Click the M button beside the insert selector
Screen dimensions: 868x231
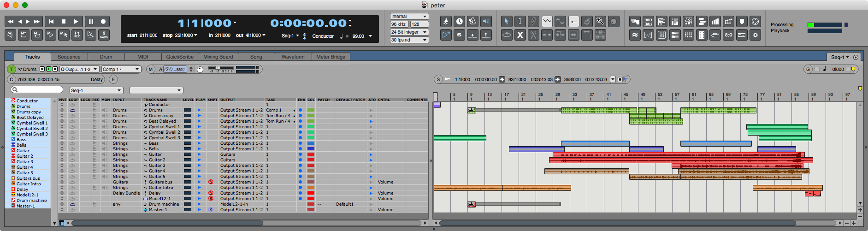pyautogui.click(x=151, y=69)
